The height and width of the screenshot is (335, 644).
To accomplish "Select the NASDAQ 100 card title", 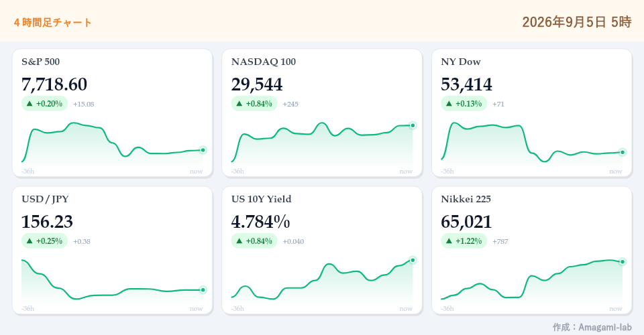I will [x=263, y=62].
